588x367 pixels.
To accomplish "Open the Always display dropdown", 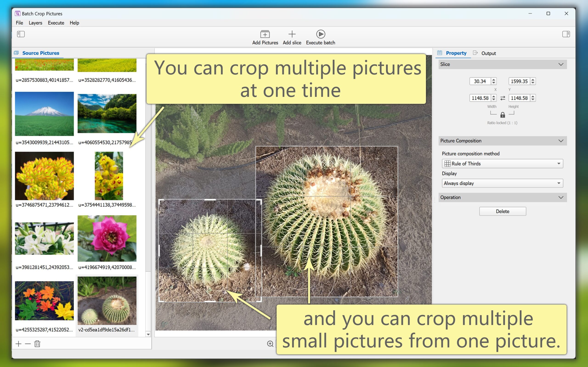I will coord(502,183).
